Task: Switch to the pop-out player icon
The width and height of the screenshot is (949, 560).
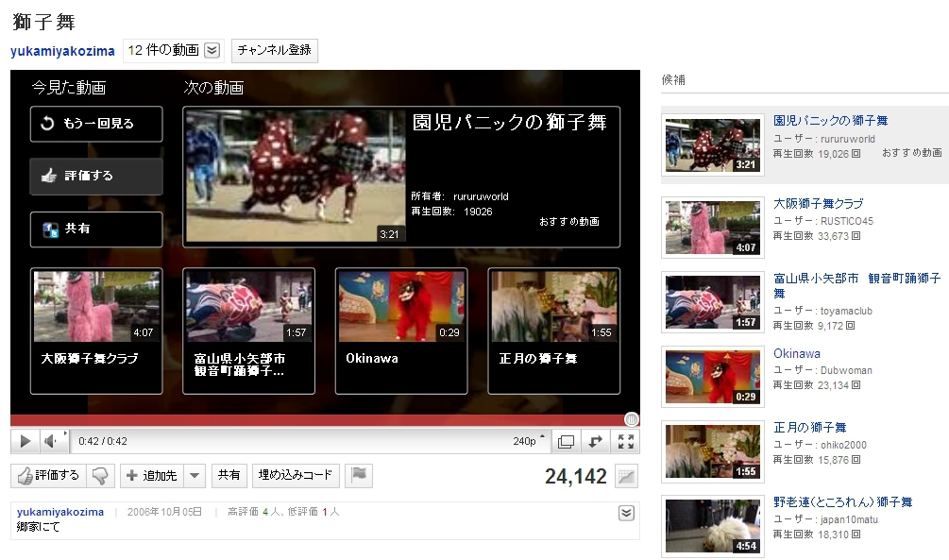Action: tap(566, 441)
